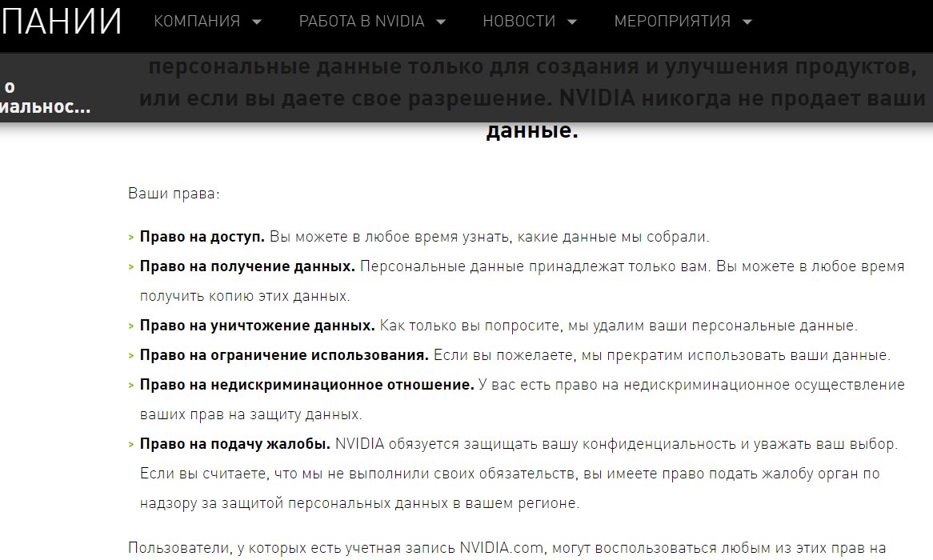Click bold text 'Право на недискриминационное отношение.'

coord(307,385)
